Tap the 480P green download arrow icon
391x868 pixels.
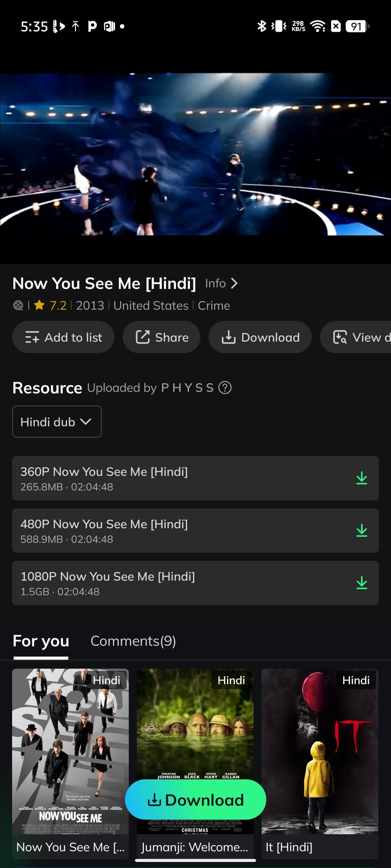pos(362,530)
